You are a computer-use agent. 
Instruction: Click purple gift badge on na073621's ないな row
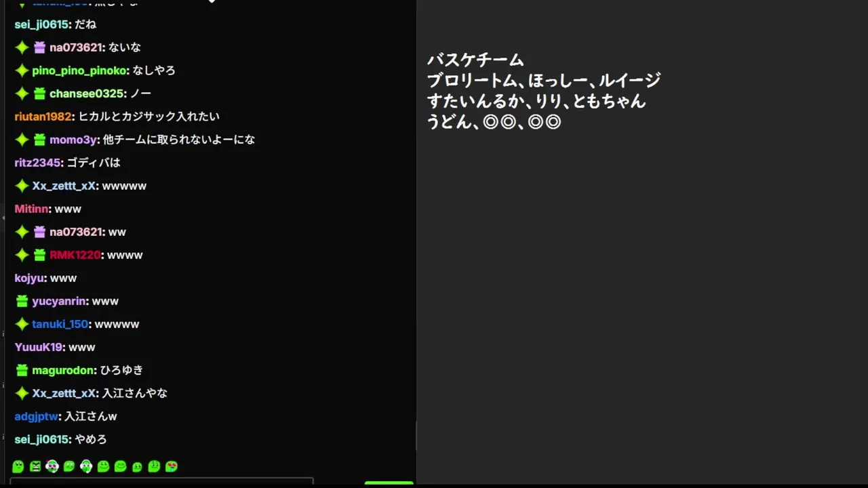pyautogui.click(x=39, y=47)
